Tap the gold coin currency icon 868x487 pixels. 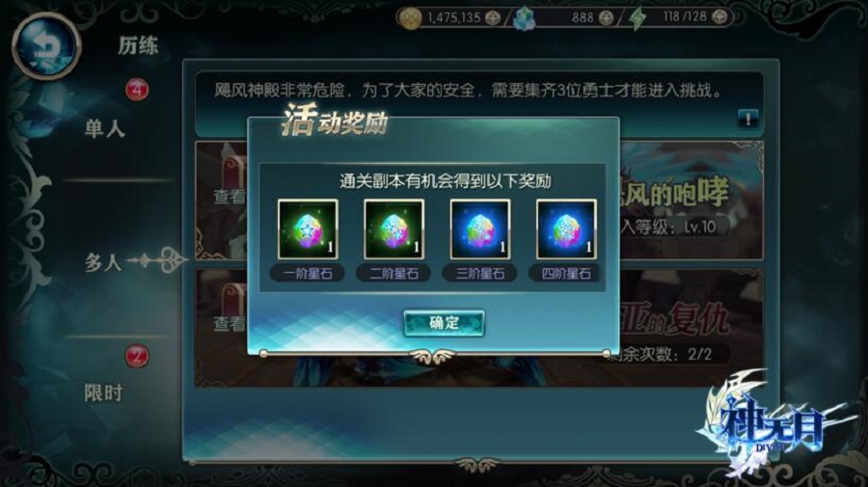[410, 18]
